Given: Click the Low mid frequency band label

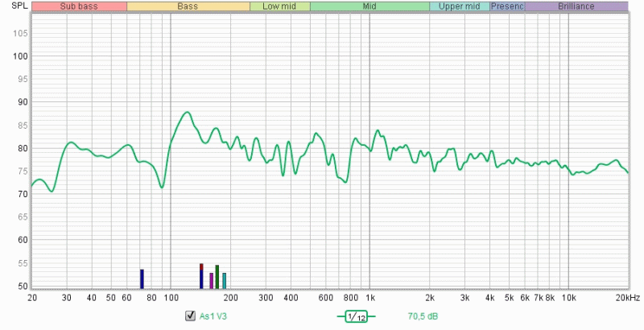Looking at the screenshot, I should pyautogui.click(x=279, y=6).
